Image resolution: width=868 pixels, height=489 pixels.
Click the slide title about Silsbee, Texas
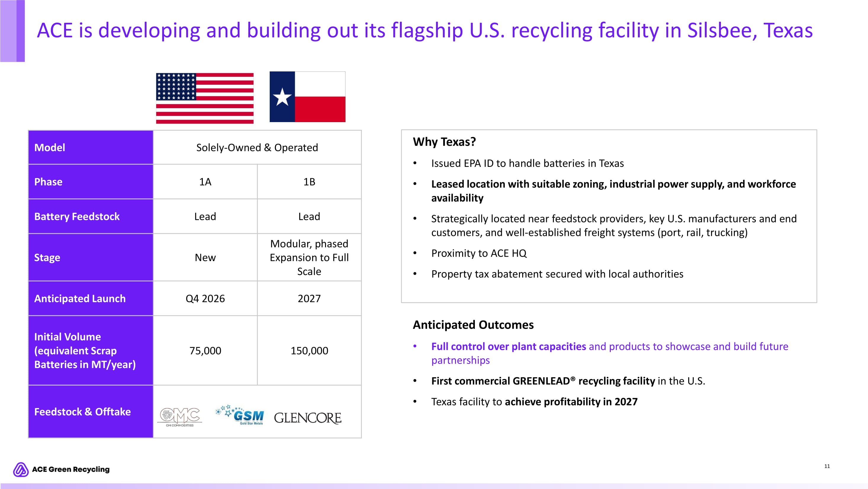[425, 30]
